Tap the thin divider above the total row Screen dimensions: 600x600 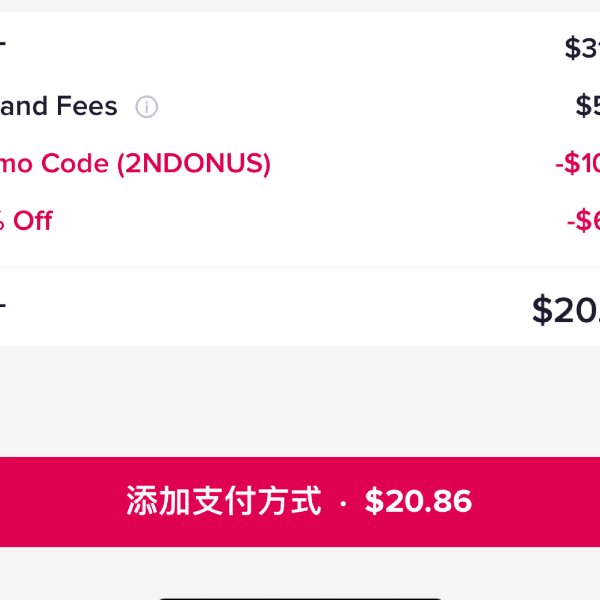coord(300,267)
